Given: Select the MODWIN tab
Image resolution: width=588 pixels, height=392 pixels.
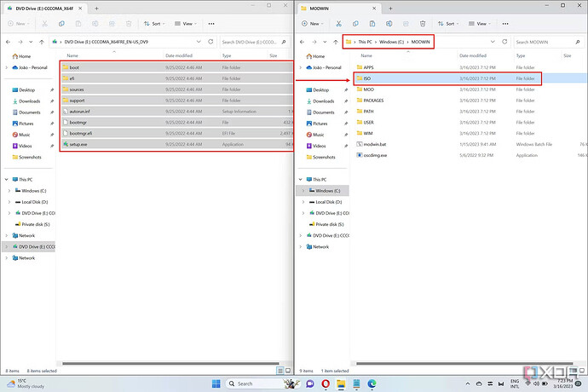Looking at the screenshot, I should [x=337, y=9].
